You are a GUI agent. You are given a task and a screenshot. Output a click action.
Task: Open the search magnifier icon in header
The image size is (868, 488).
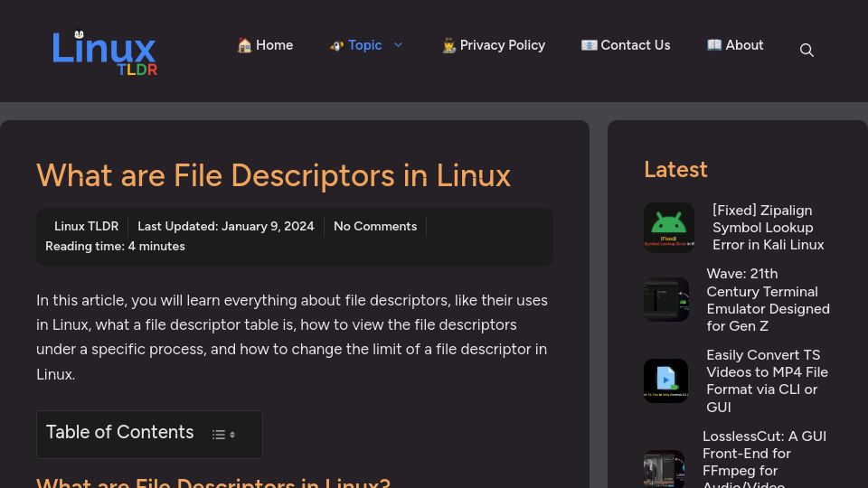(x=807, y=51)
